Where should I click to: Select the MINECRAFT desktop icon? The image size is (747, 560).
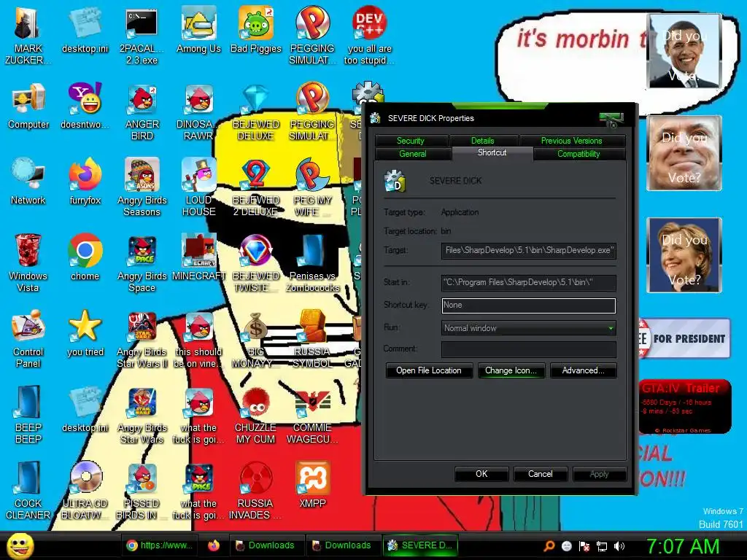(x=198, y=257)
